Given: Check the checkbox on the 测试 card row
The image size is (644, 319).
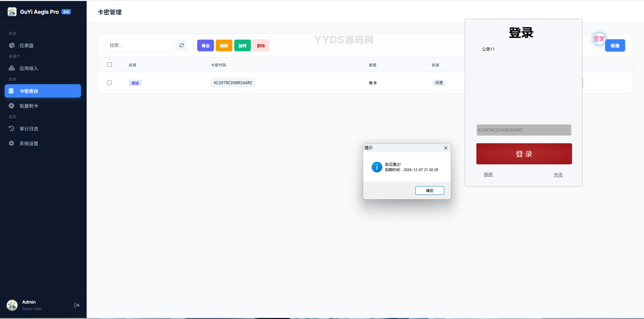Looking at the screenshot, I should coord(109,83).
